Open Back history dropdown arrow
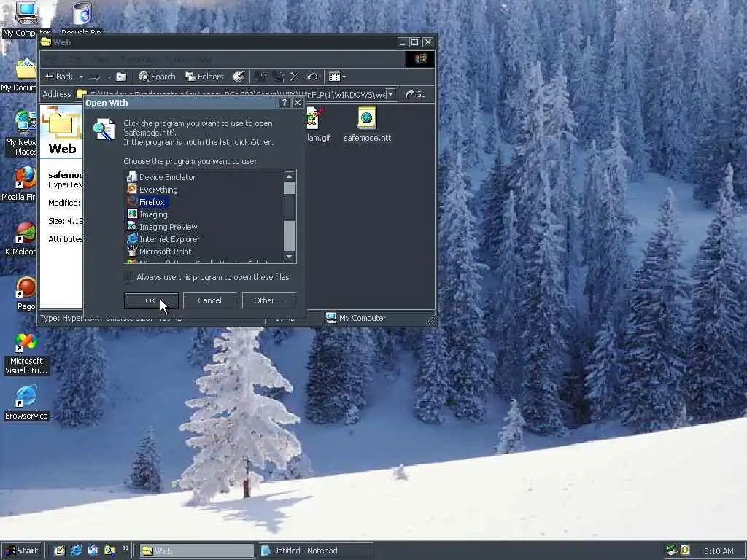 [81, 77]
